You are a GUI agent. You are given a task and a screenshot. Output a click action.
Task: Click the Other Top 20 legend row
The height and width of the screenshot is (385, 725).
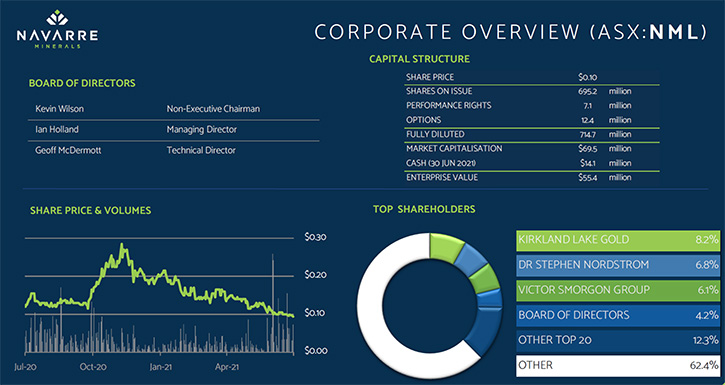tap(618, 341)
